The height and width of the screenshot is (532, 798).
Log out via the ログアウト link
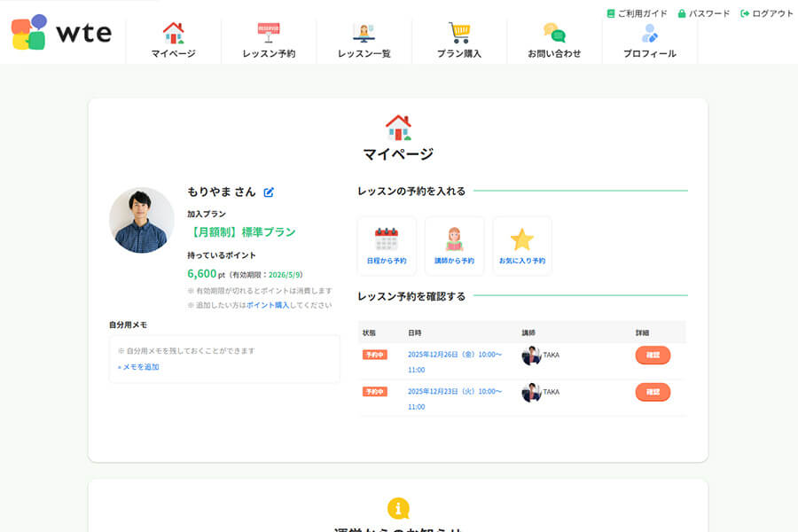[x=766, y=13]
